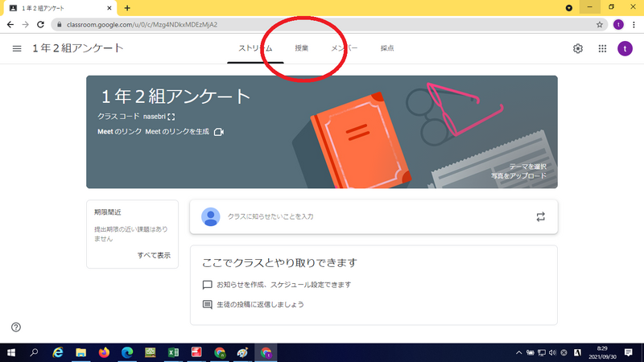Click the Meet video camera icon
This screenshot has width=644, height=362.
pyautogui.click(x=218, y=132)
